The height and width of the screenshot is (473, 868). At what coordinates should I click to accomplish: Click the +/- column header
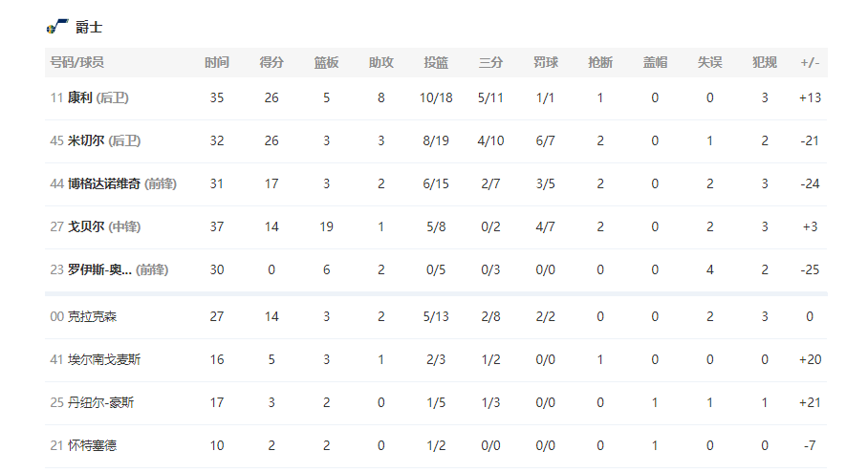810,62
